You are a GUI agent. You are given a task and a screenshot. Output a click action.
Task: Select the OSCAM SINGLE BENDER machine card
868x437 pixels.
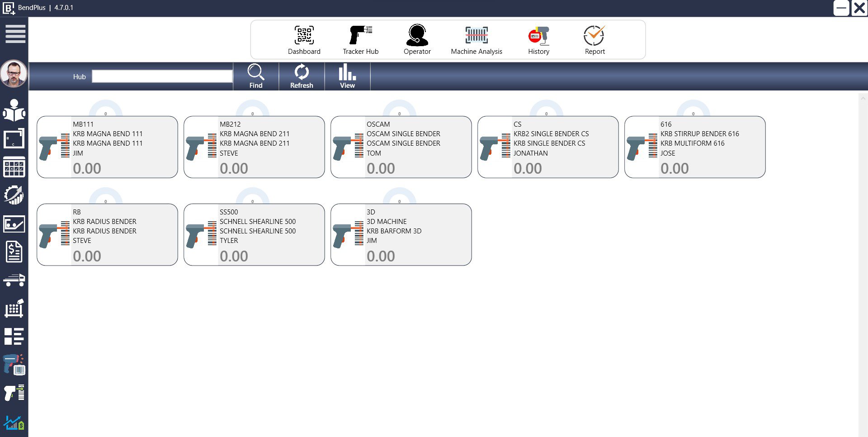tap(401, 147)
